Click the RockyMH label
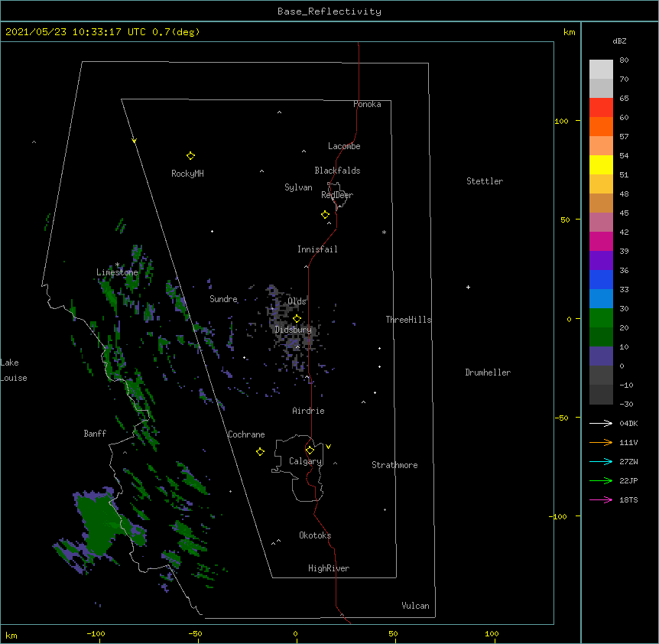This screenshot has height=644, width=659. tap(187, 174)
